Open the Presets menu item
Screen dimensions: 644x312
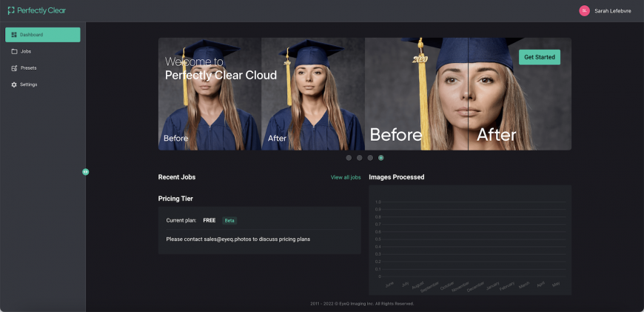point(43,68)
